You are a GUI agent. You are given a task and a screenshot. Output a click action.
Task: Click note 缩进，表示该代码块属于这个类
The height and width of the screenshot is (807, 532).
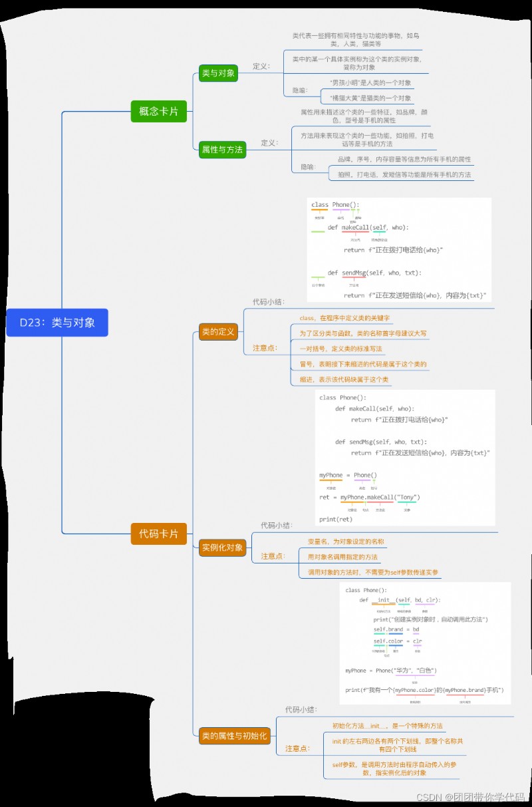tap(344, 380)
